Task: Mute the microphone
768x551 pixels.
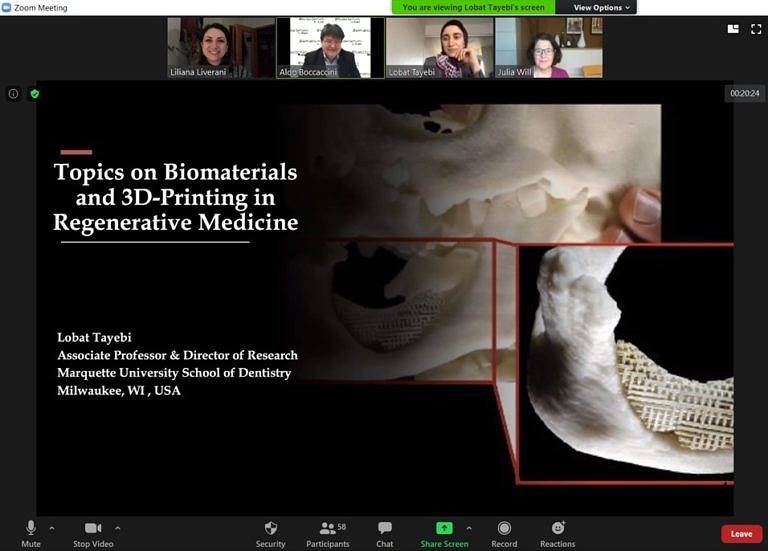Action: pos(30,534)
